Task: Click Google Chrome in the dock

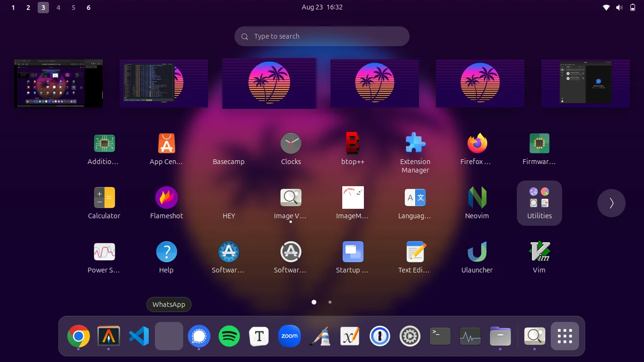Action: pos(79,337)
